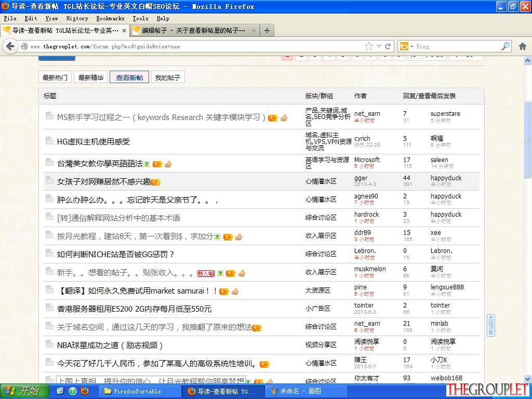Click hot flame icon on 关于域名空间 thread
The height and width of the screenshot is (399, 532).
pyautogui.click(x=257, y=328)
